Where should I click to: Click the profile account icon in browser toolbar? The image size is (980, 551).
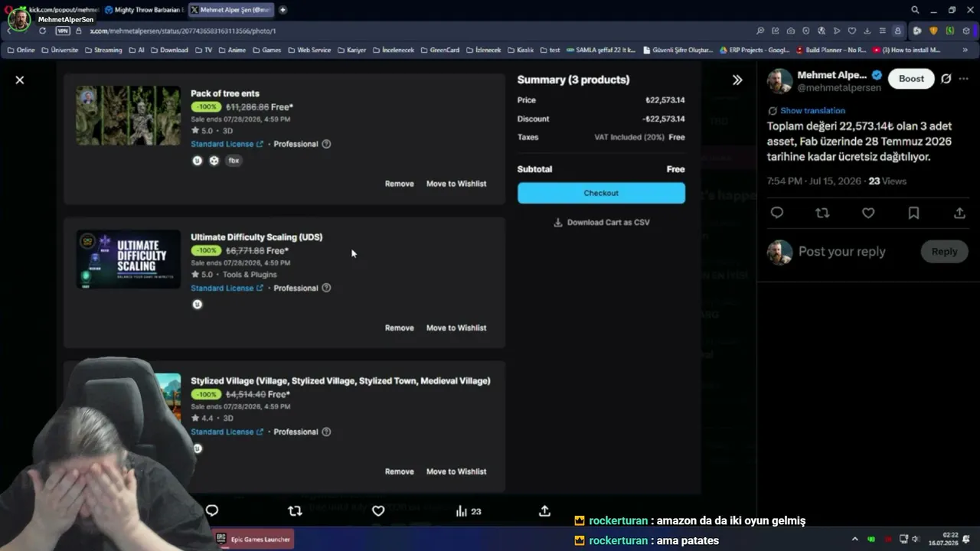click(x=898, y=31)
